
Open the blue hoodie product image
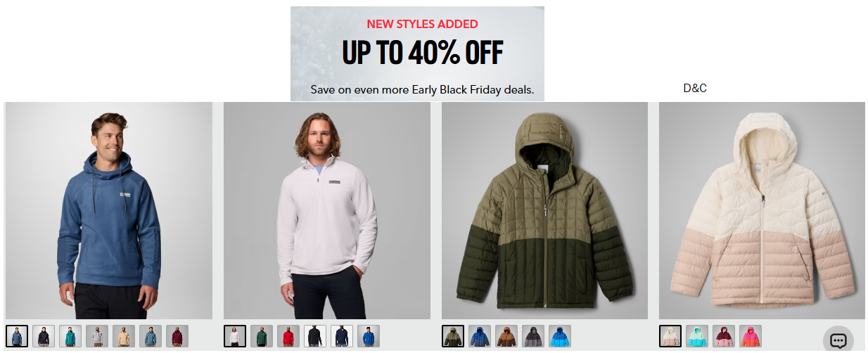[109, 210]
